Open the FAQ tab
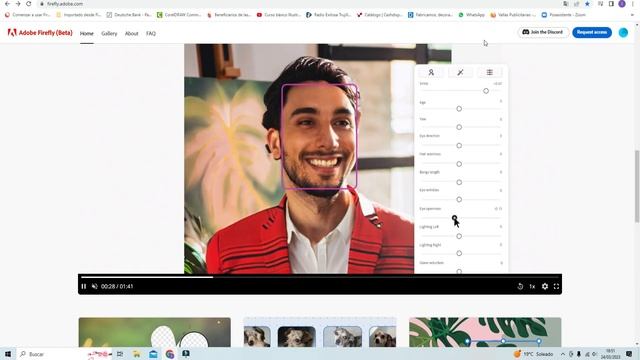This screenshot has height=360, width=640. pos(151,33)
